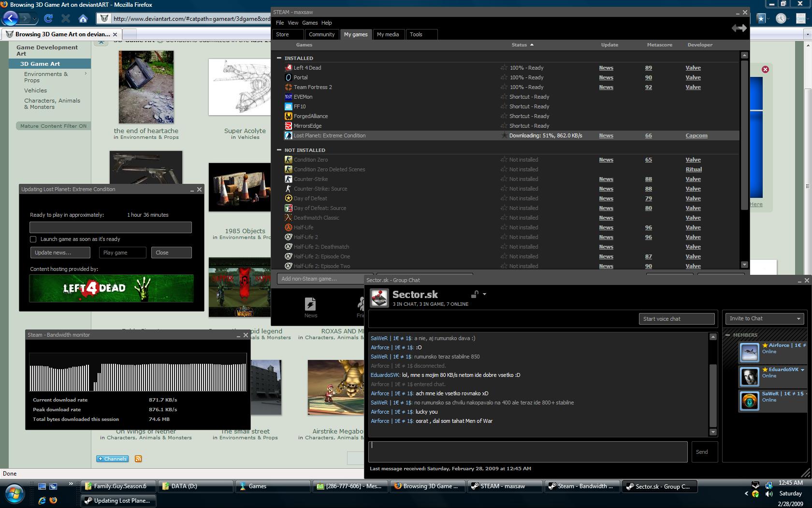Click EduardoSVK member avatar in chat
This screenshot has height=508, width=812.
[x=750, y=376]
